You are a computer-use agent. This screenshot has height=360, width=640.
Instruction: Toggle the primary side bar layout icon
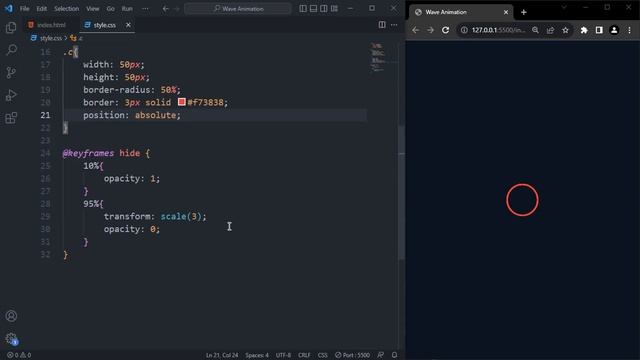coord(303,8)
